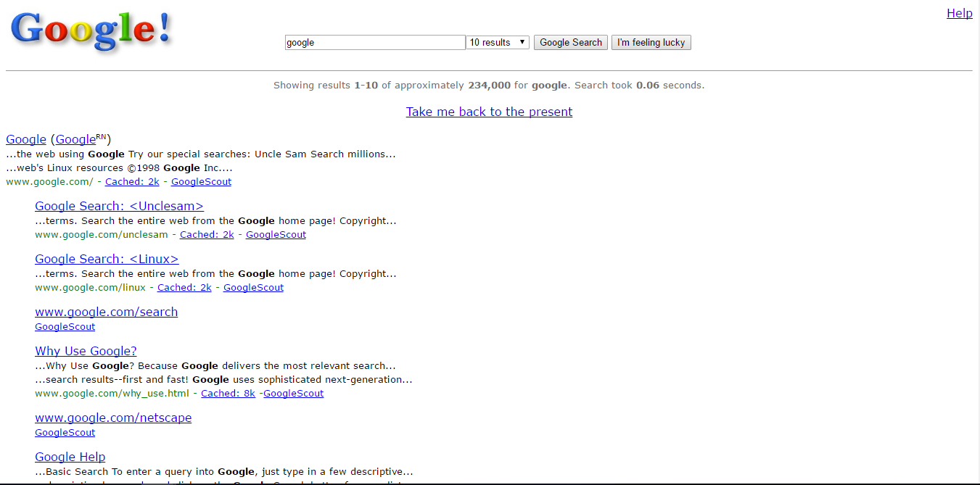
Task: Open the 10 results dropdown
Action: point(498,43)
